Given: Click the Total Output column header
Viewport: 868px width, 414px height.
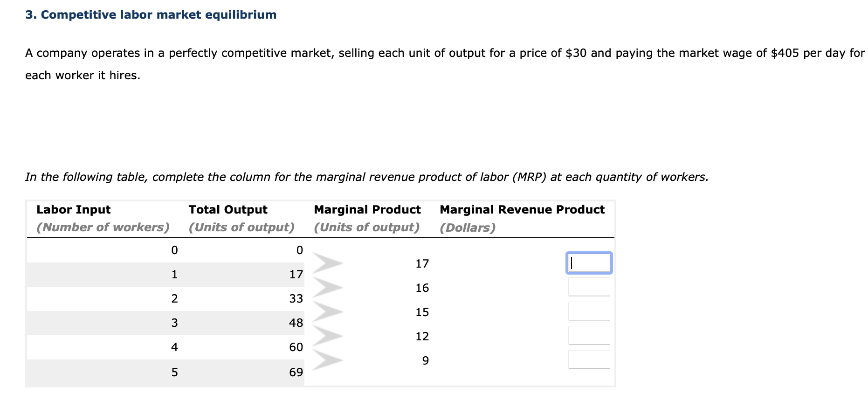Looking at the screenshot, I should click(227, 209).
